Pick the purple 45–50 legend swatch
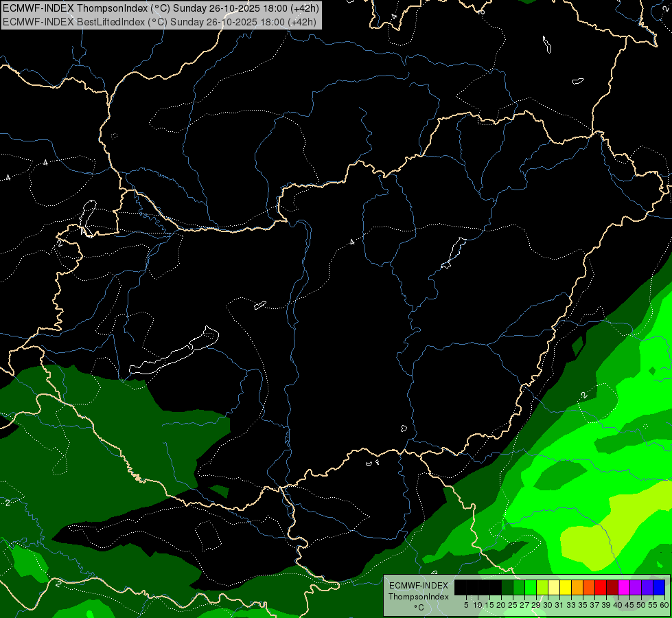The width and height of the screenshot is (672, 618). tap(636, 587)
